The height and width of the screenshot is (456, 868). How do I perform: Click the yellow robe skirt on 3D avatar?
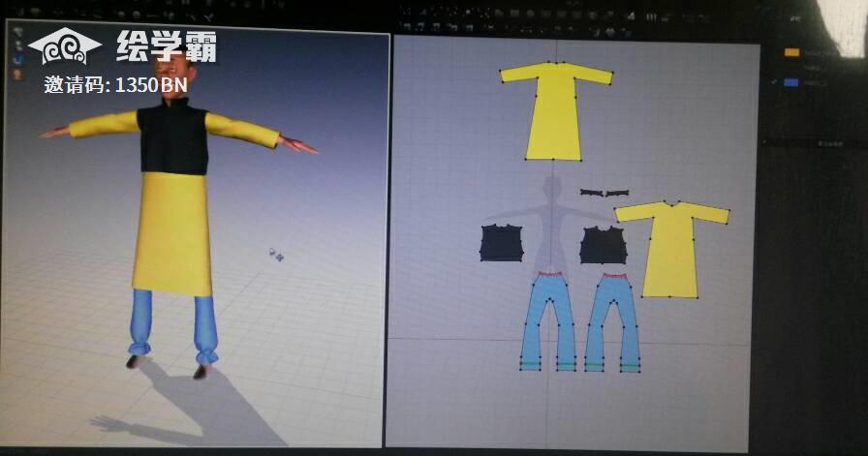point(172,232)
